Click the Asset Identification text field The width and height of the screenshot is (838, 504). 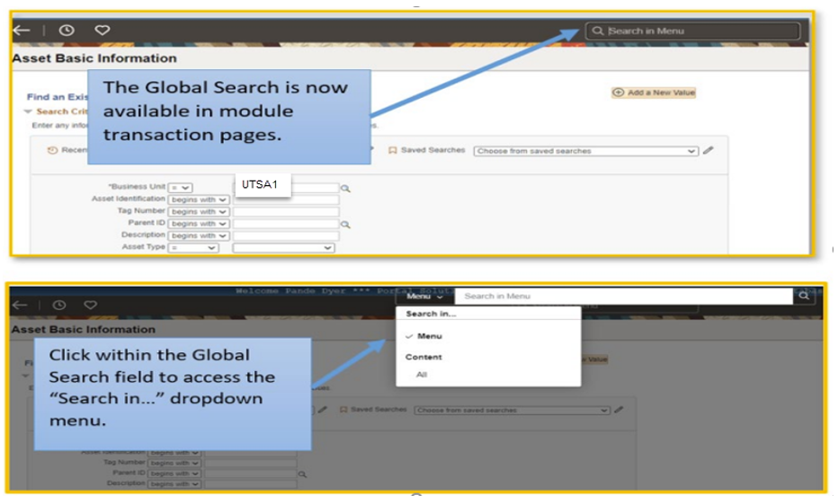pos(286,199)
